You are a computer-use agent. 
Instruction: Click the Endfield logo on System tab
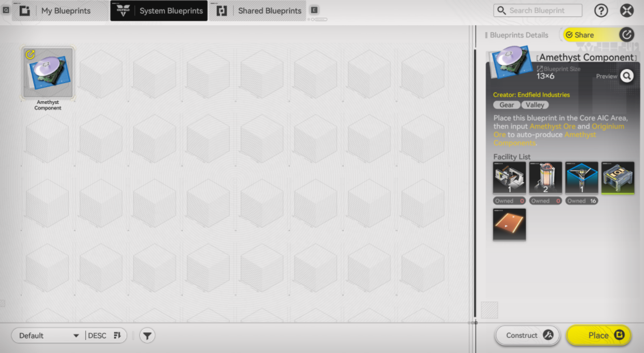point(122,10)
